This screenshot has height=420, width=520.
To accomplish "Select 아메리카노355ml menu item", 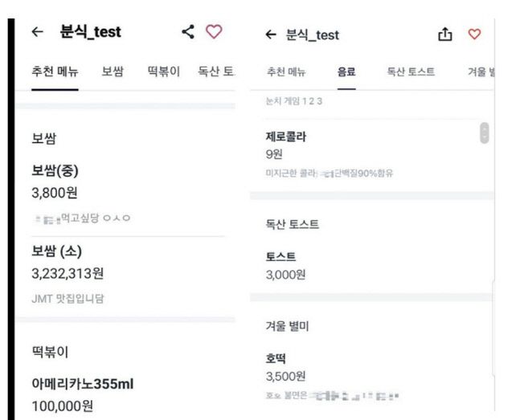I will (82, 385).
